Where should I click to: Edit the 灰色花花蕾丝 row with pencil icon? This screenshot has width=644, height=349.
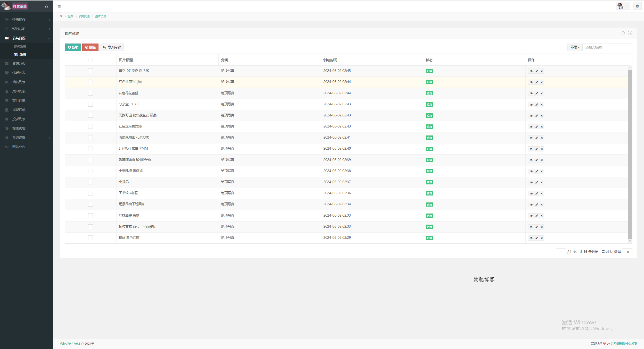tap(536, 93)
